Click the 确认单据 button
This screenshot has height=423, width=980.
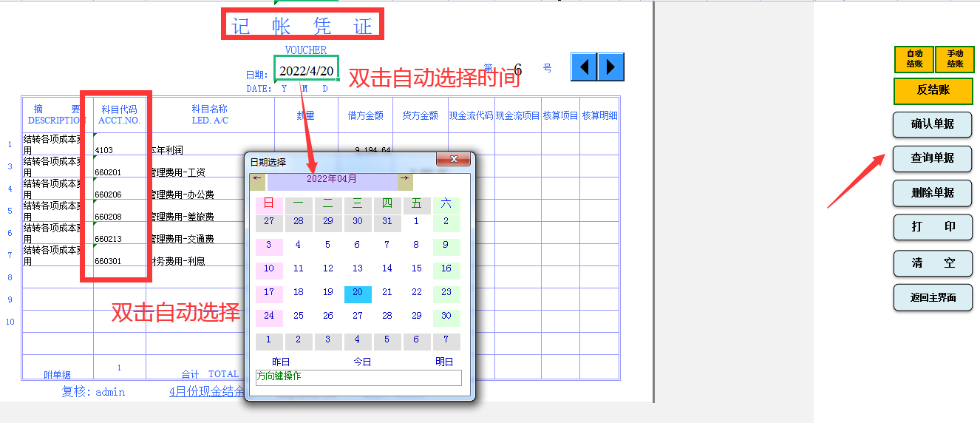point(932,124)
